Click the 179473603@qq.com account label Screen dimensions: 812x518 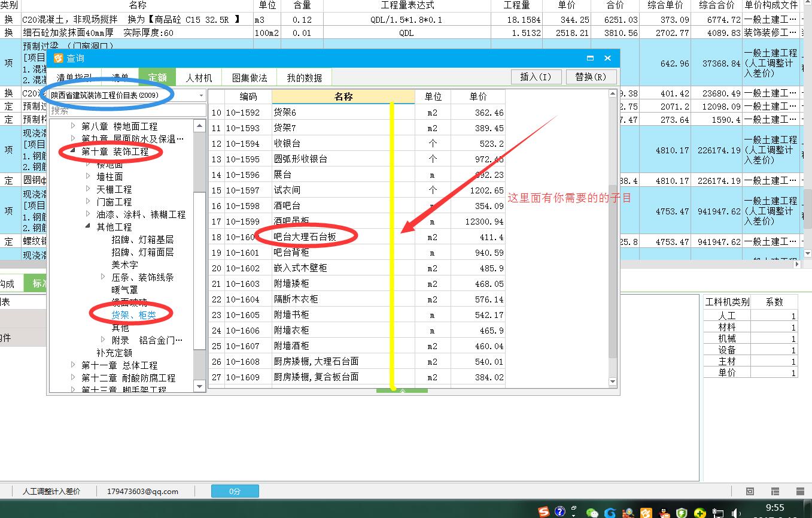tap(142, 491)
